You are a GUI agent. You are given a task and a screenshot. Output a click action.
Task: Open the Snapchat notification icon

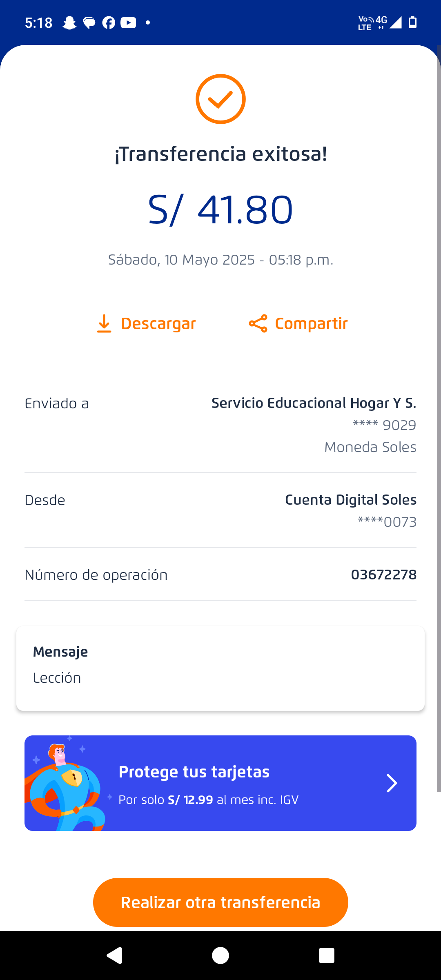pyautogui.click(x=69, y=23)
